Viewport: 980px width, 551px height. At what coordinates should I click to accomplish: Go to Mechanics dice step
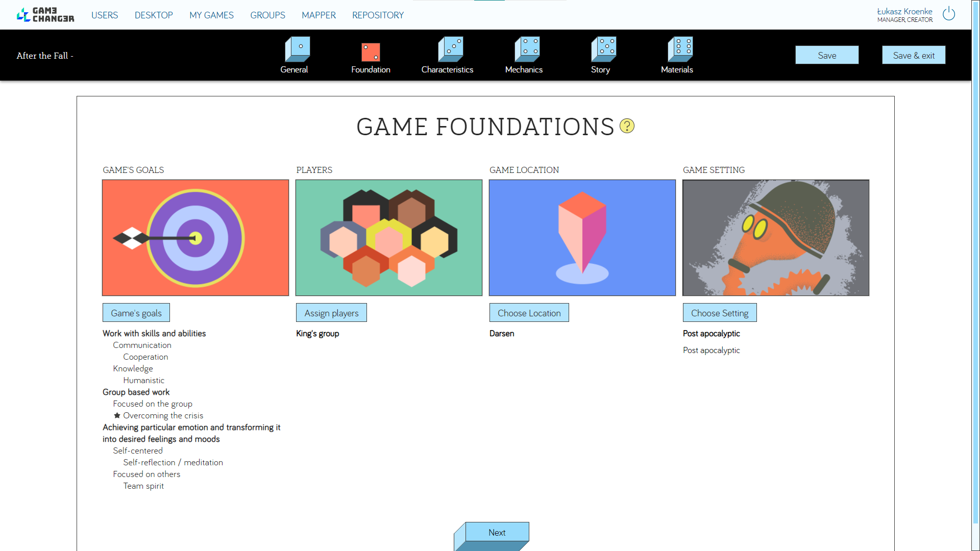pyautogui.click(x=527, y=49)
